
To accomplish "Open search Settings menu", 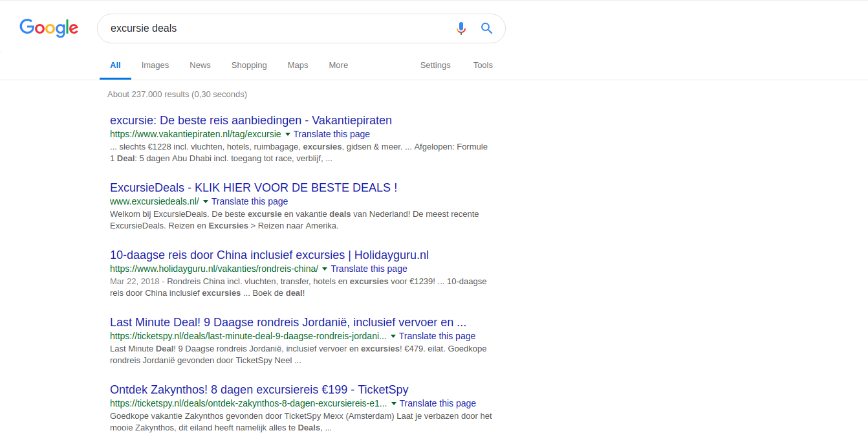I will (x=435, y=65).
